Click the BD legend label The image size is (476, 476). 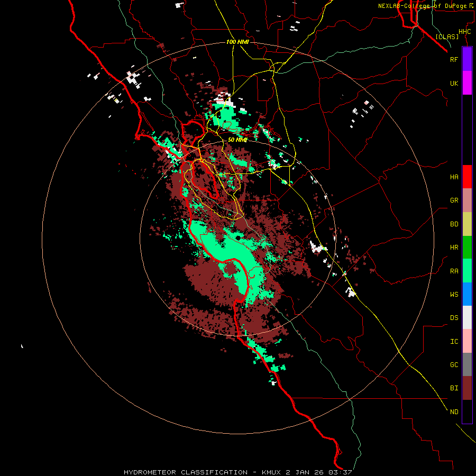pos(454,224)
